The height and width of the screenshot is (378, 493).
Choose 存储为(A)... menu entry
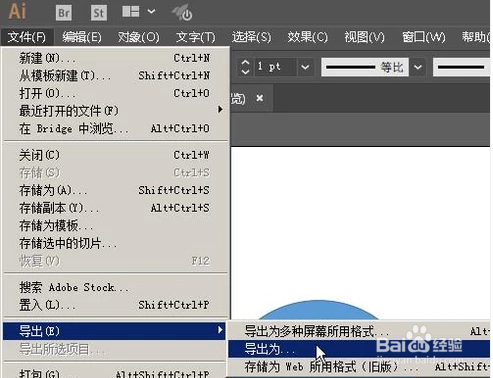(x=115, y=190)
